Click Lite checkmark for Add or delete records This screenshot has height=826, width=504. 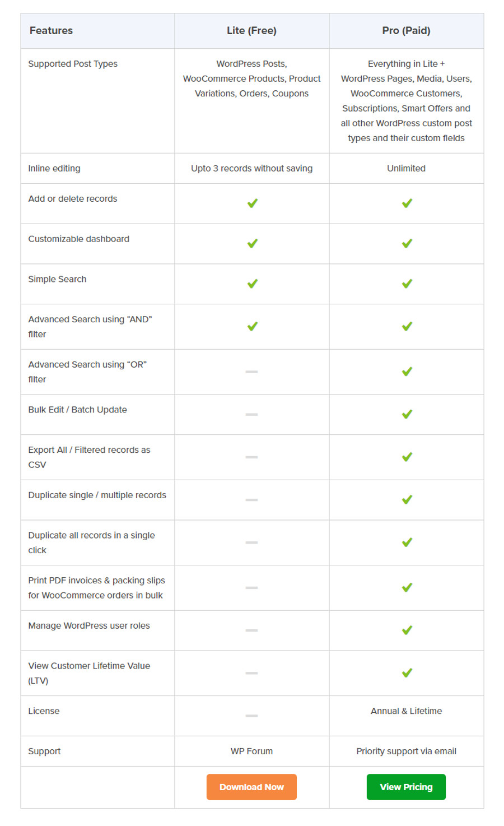coord(253,203)
